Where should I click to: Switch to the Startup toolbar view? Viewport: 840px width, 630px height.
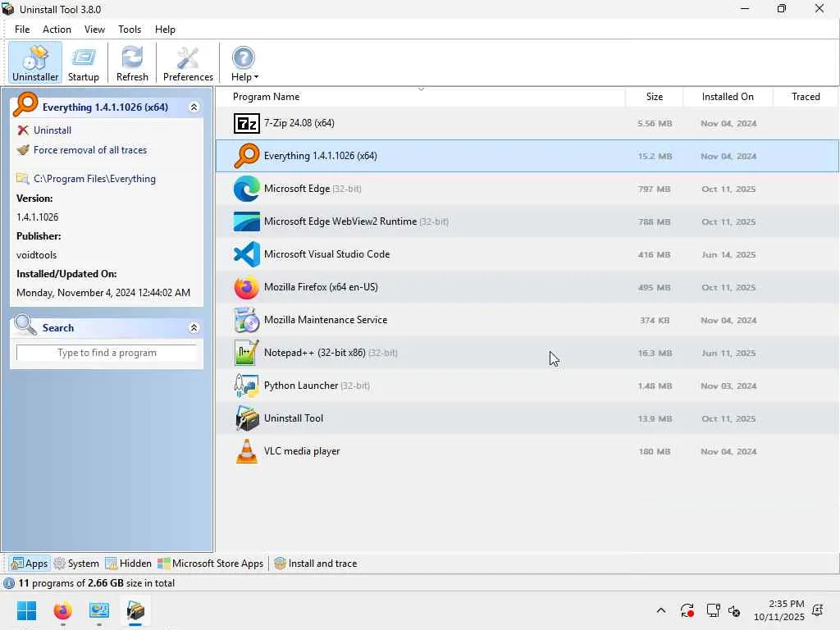(84, 63)
